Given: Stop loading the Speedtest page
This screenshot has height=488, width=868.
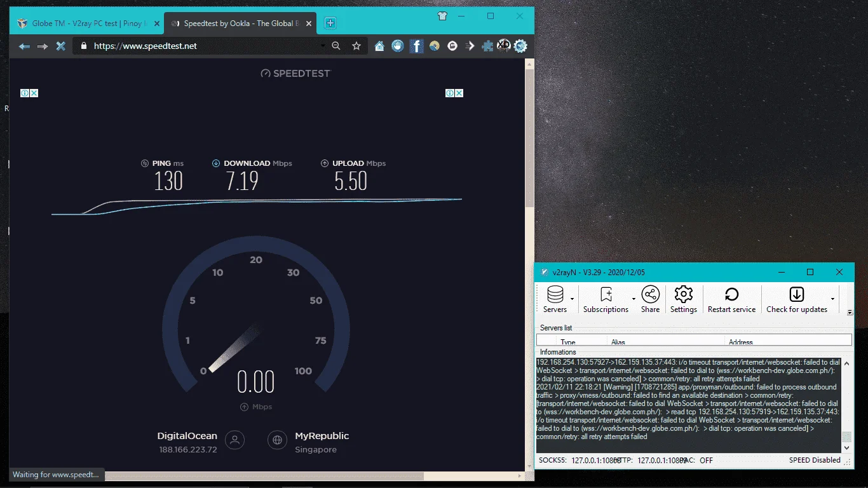Looking at the screenshot, I should tap(61, 46).
